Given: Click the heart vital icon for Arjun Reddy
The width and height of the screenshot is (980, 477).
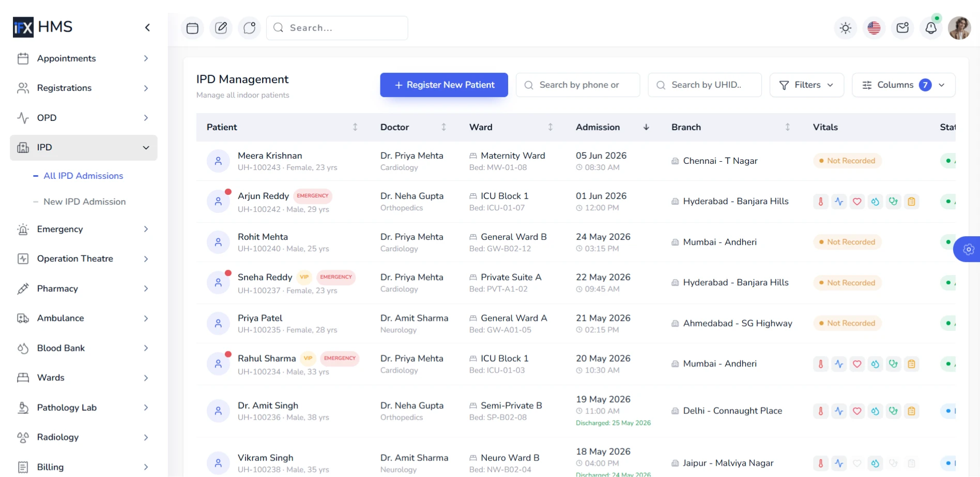Looking at the screenshot, I should coord(857,202).
